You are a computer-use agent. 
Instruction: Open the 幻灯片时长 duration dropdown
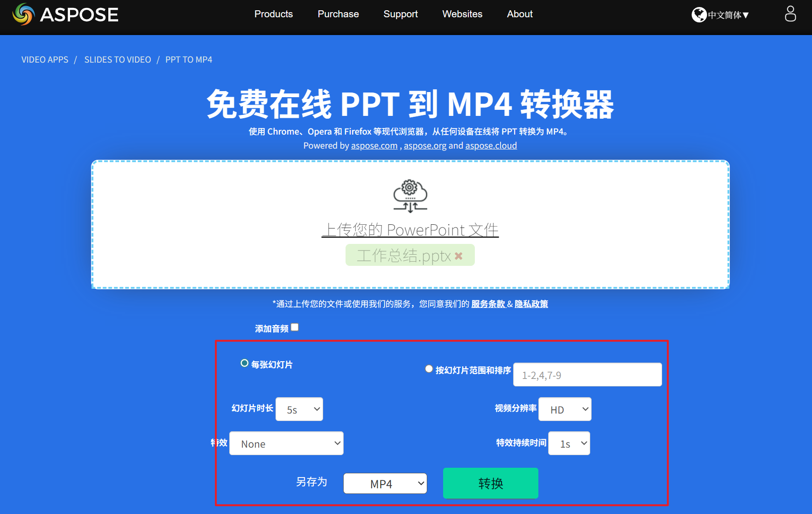tap(299, 409)
